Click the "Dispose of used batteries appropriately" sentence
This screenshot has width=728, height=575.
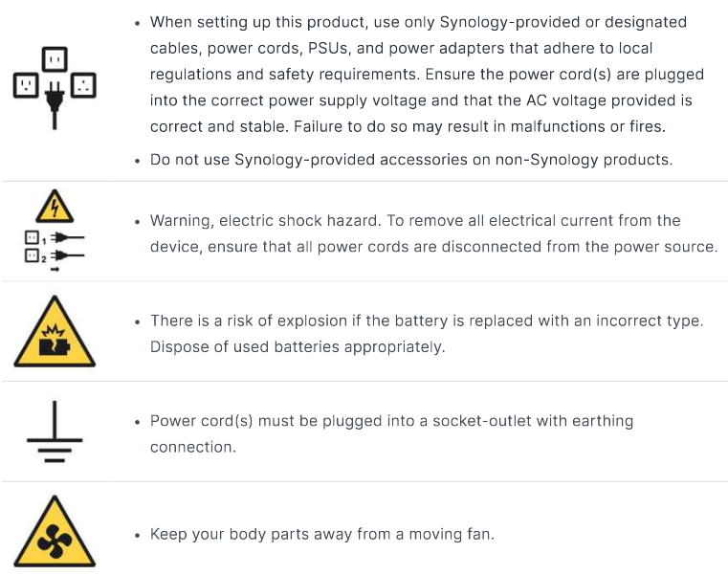298,347
